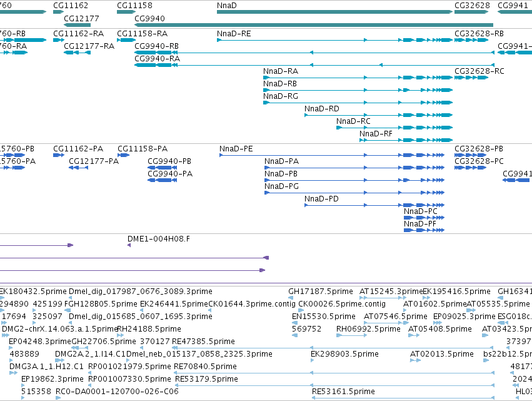Screen dimensions: 532x401
Task: Click EST RP001007330.5prime
Action: pyautogui.click(x=129, y=379)
